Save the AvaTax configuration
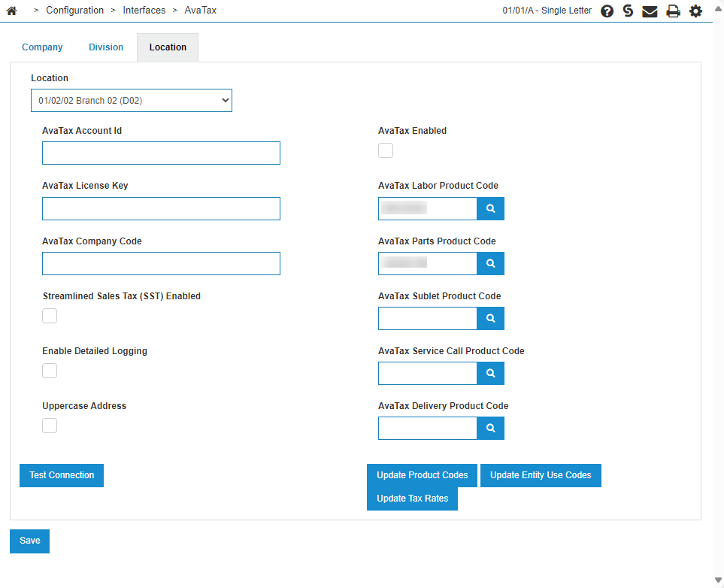Screen dimensions: 724x588 click(29, 541)
